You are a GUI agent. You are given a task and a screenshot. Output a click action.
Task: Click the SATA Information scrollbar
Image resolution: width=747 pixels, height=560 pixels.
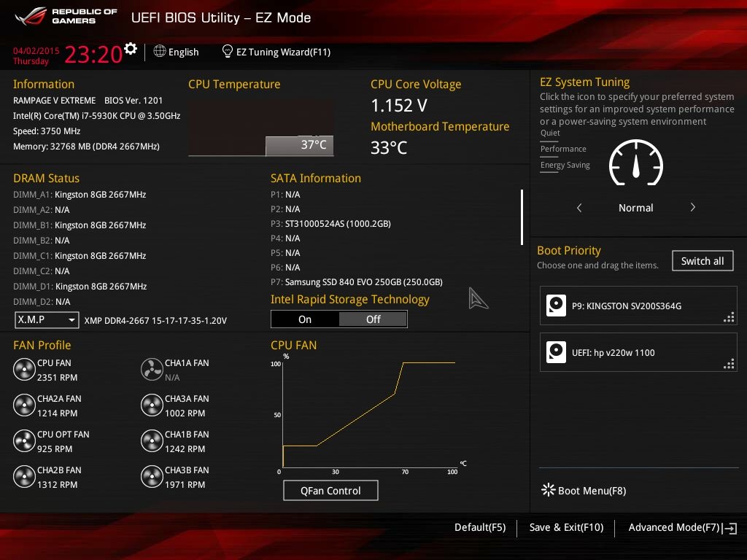click(x=522, y=217)
